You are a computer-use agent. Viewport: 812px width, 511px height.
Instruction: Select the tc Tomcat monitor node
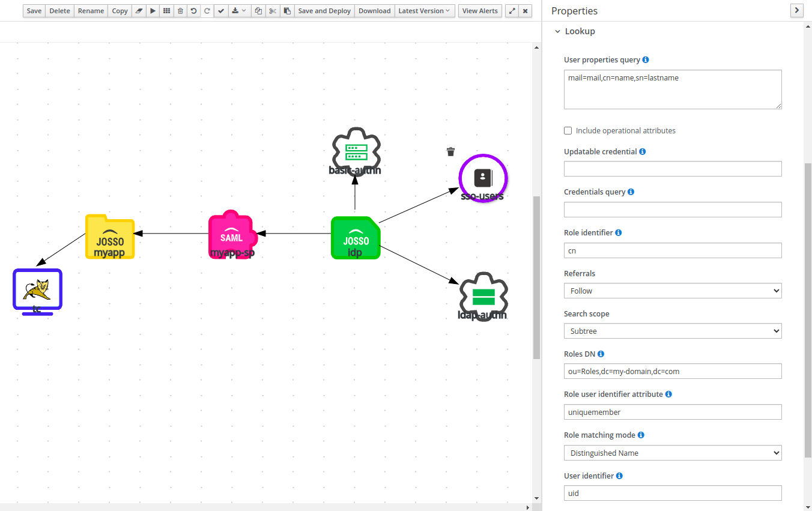(37, 292)
